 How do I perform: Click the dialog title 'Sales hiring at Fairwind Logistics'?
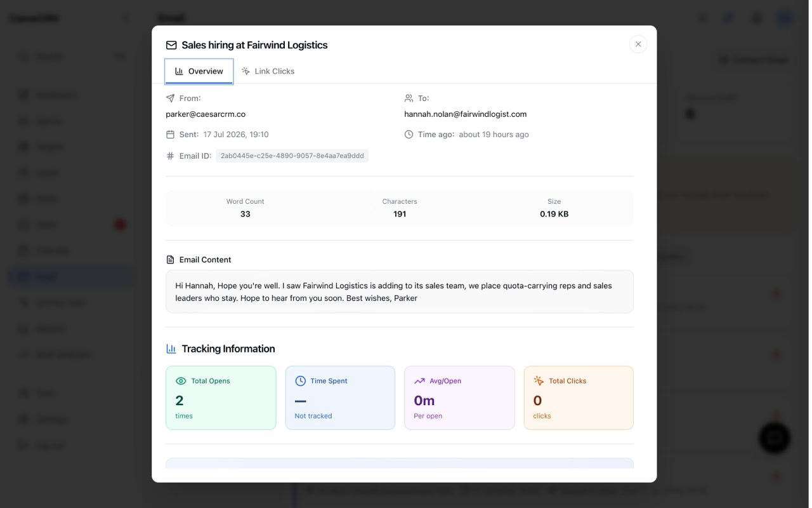254,45
